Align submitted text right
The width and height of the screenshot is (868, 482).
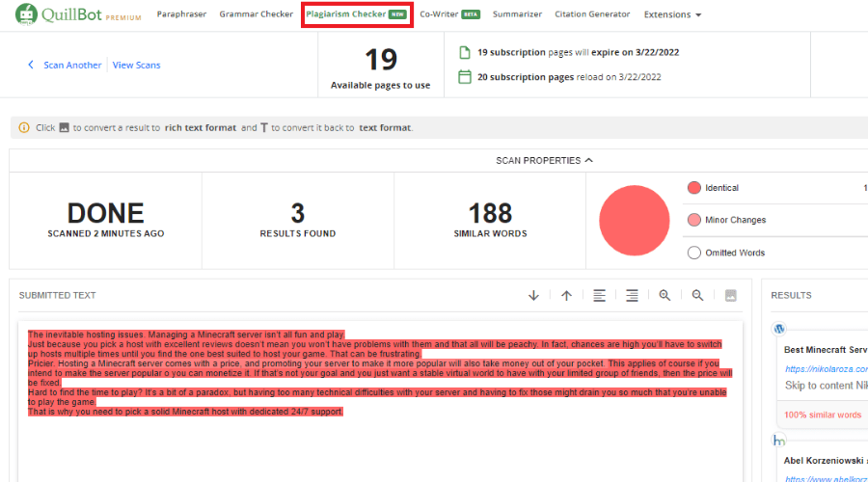(x=632, y=296)
